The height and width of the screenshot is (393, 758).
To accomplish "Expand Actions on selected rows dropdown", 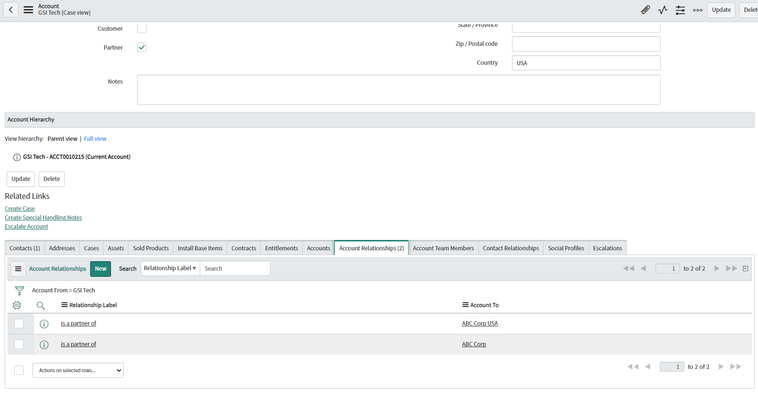I will click(x=78, y=370).
